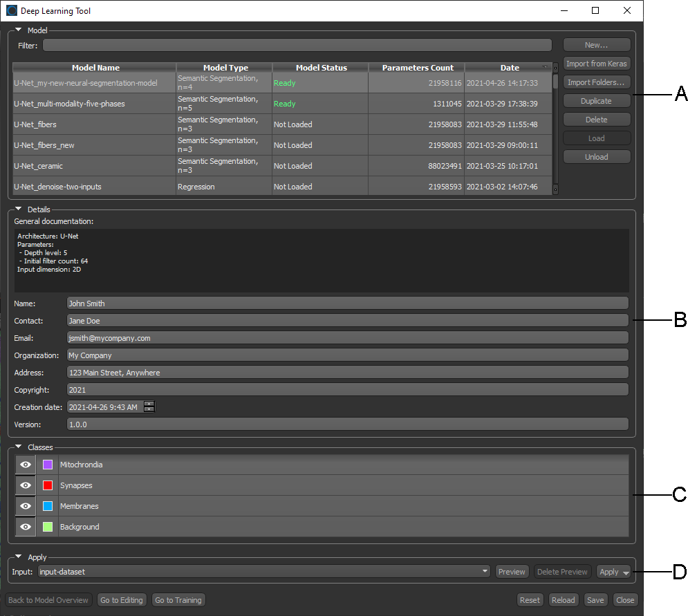The height and width of the screenshot is (616, 688).
Task: Collapse the Model section triangle
Action: [19, 30]
